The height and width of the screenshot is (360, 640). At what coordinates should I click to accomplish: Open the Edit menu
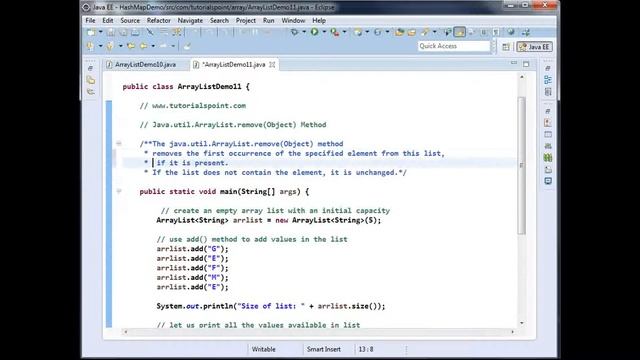108,20
